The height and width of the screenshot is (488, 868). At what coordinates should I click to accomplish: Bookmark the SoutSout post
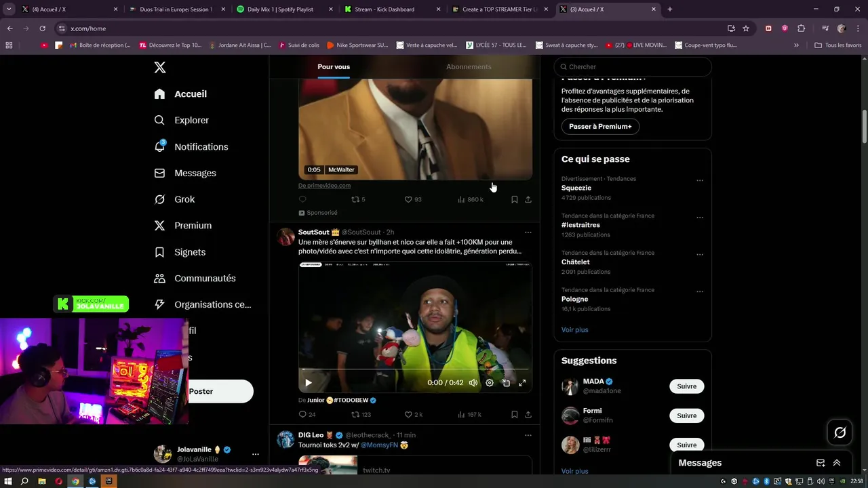click(x=514, y=414)
